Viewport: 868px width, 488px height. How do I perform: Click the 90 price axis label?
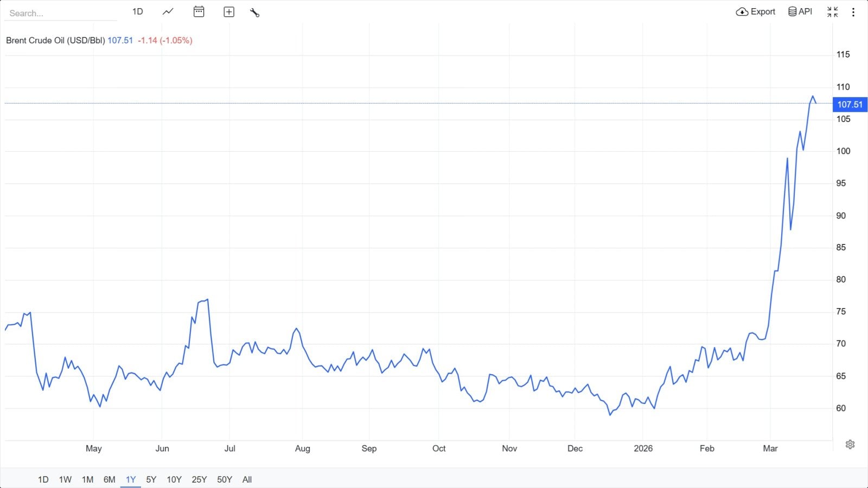(841, 215)
